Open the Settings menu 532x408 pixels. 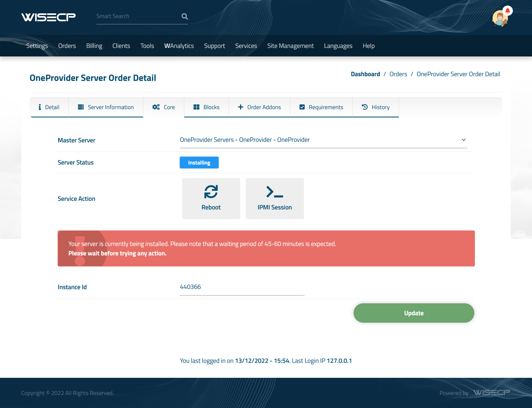(37, 46)
